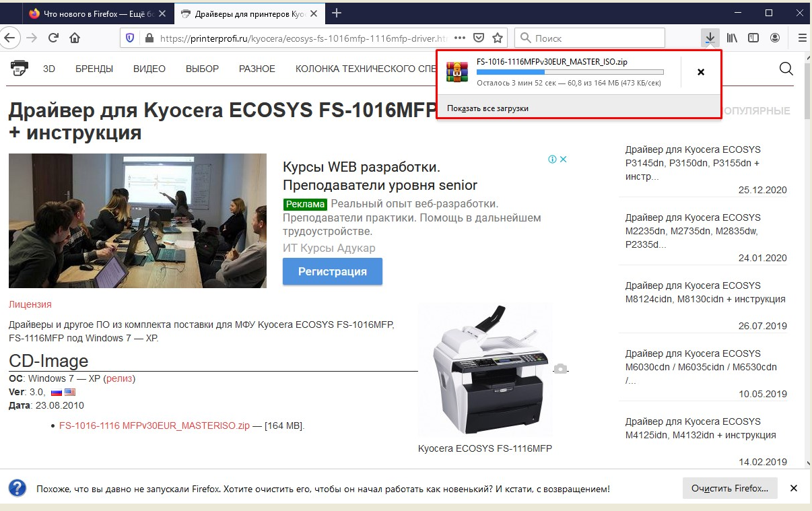Open driver link for Kyocera M4125idn
The image size is (812, 511).
point(700,428)
